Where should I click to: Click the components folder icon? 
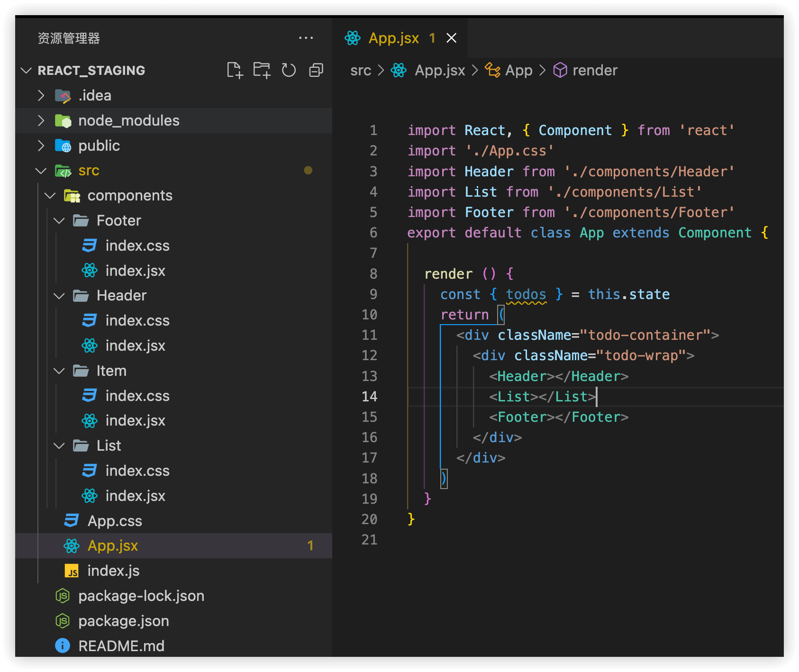[72, 196]
